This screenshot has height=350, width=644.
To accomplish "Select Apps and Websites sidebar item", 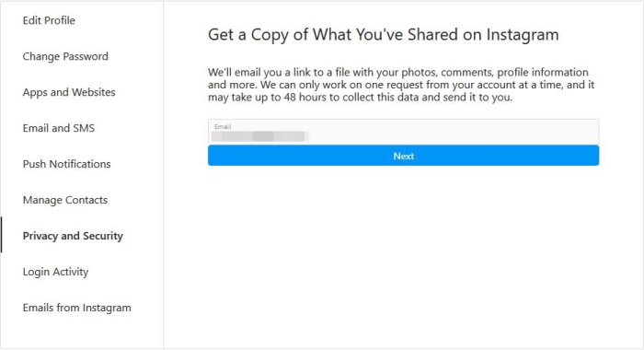I will point(69,92).
